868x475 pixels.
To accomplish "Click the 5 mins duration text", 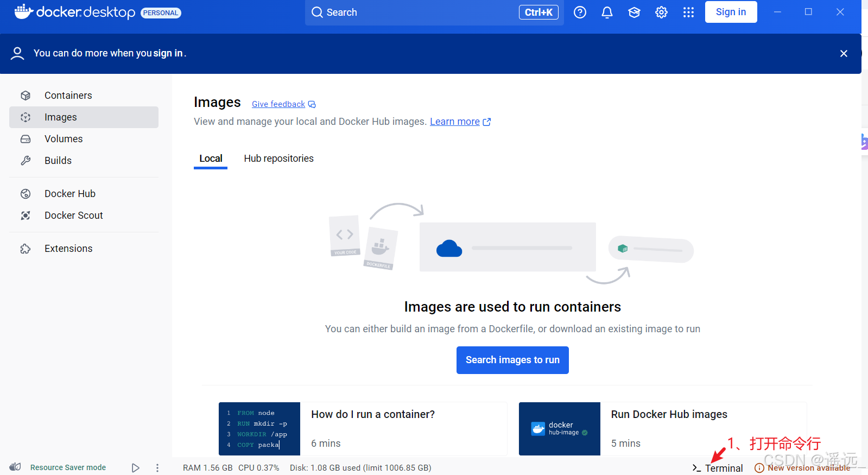I will click(626, 444).
